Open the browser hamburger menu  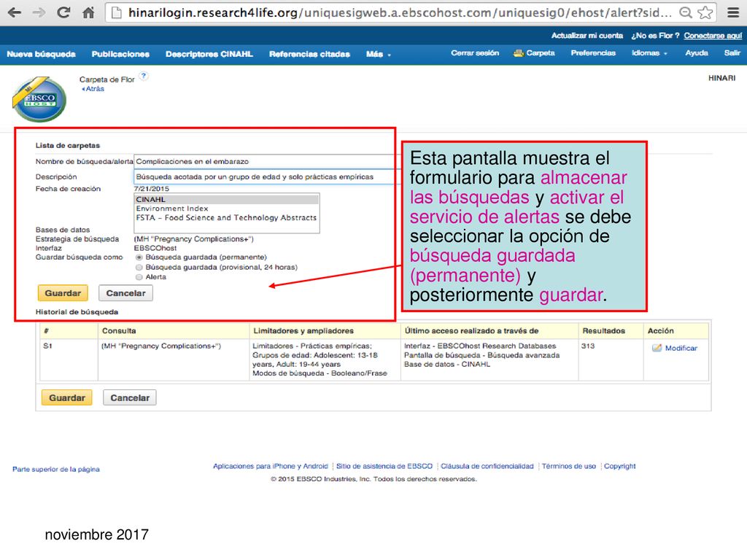733,12
